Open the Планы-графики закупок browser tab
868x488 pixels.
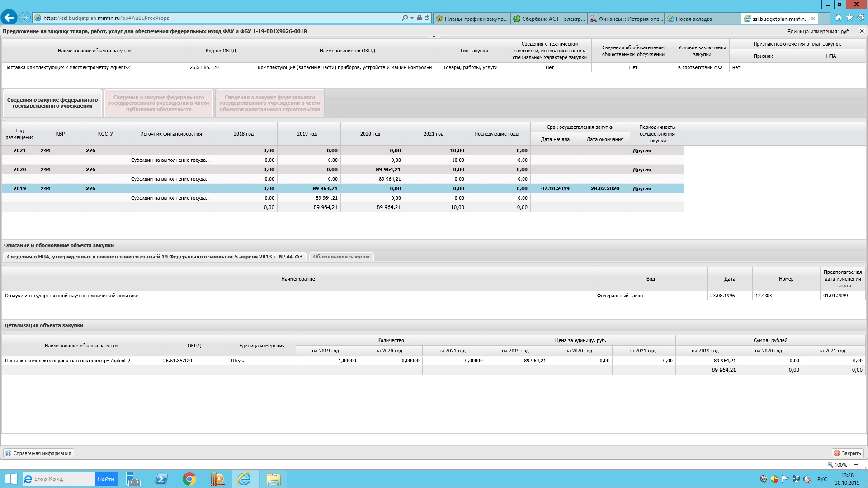click(x=472, y=19)
